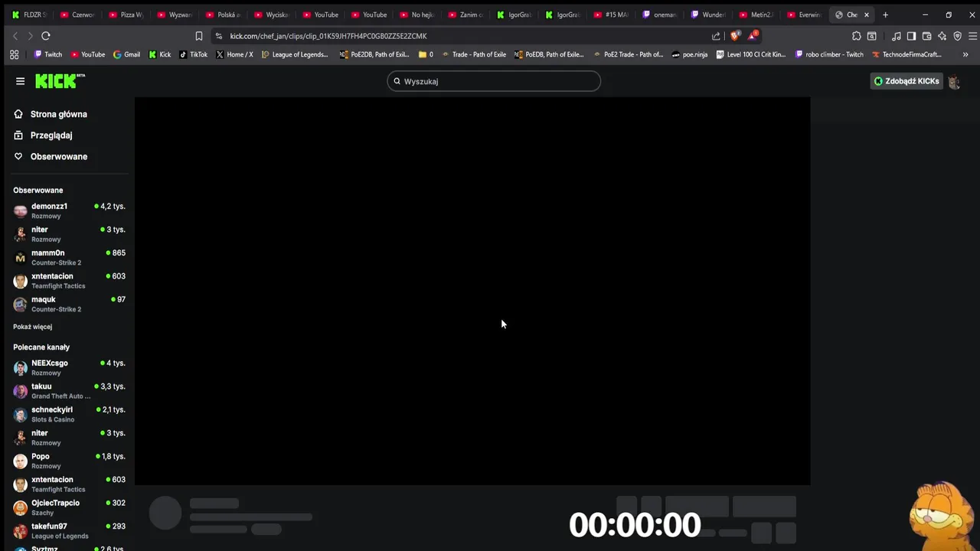
Task: Close the active Che tab
Action: point(867,15)
